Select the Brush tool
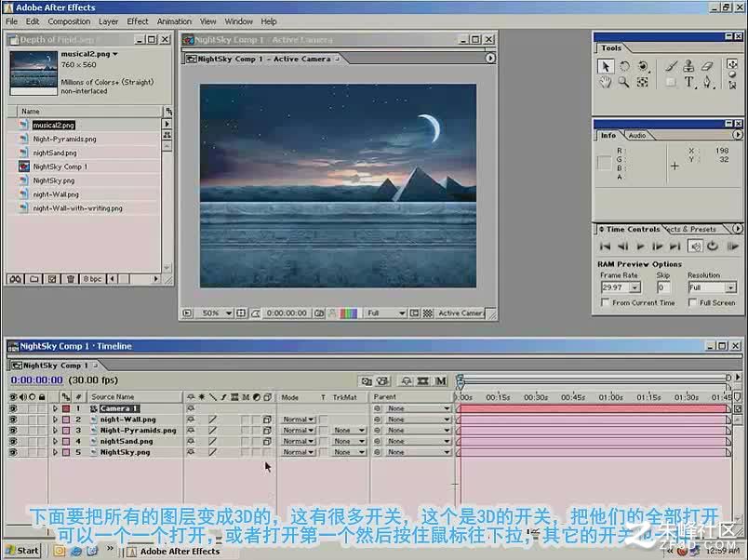This screenshot has width=748, height=560. click(671, 66)
